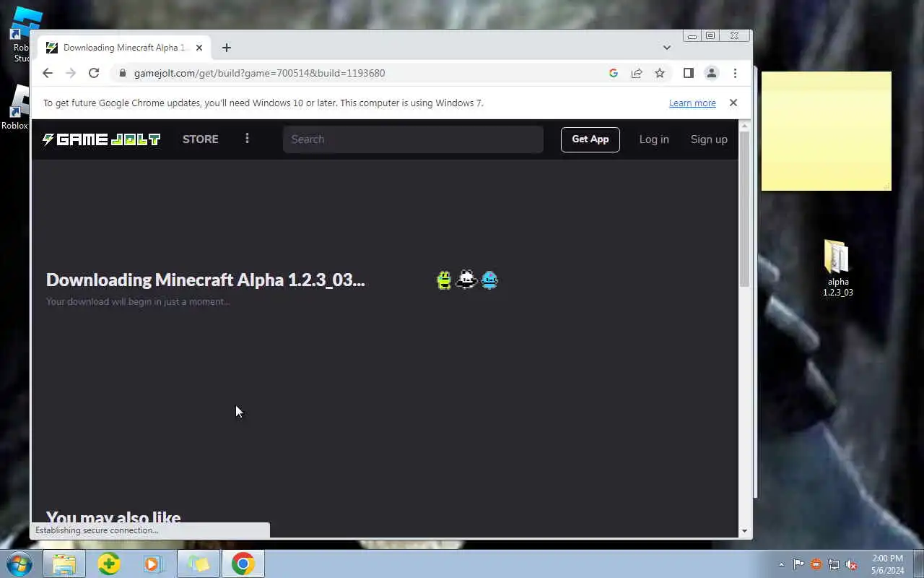Click the address bar URL
Viewport: 924px width, 578px height.
(x=259, y=73)
